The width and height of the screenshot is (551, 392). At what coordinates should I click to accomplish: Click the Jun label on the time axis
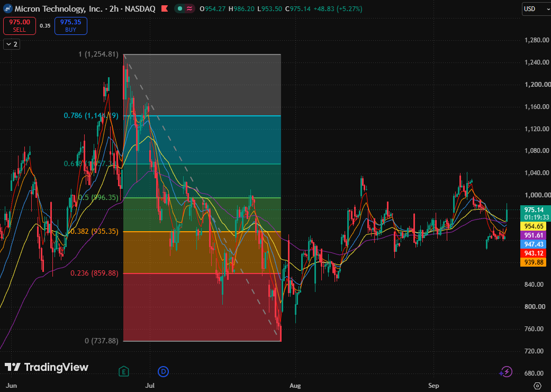tap(11, 385)
